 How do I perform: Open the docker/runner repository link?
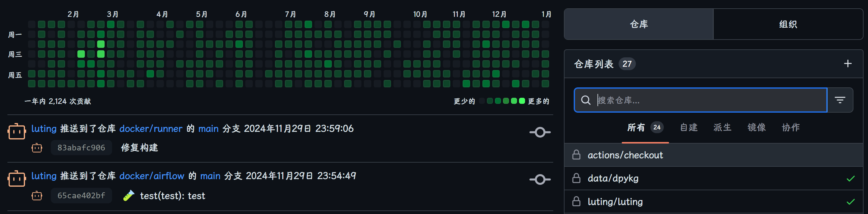151,129
